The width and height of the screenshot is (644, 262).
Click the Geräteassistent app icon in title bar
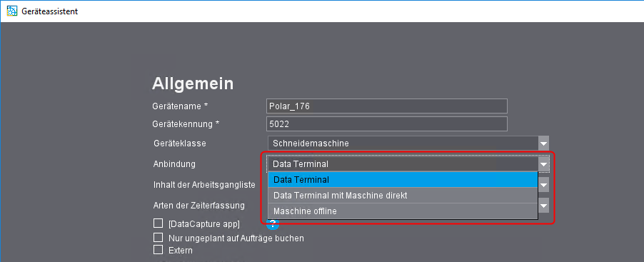coord(13,11)
